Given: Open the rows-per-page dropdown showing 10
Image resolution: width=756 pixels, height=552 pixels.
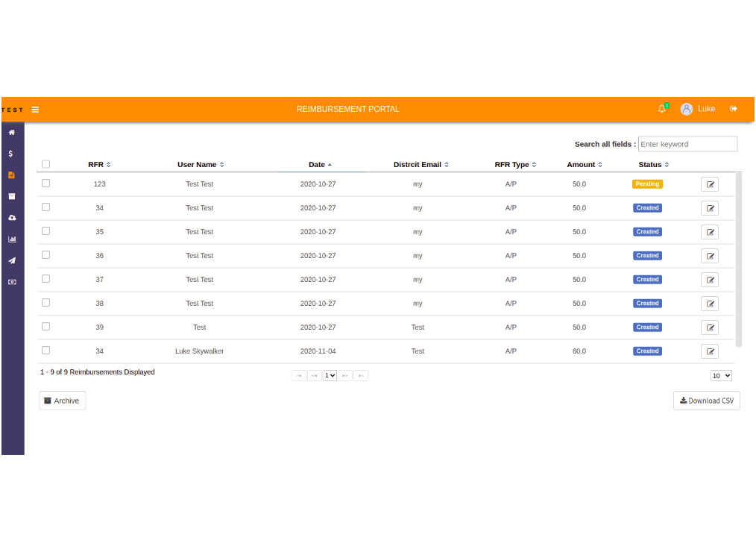Looking at the screenshot, I should (720, 375).
